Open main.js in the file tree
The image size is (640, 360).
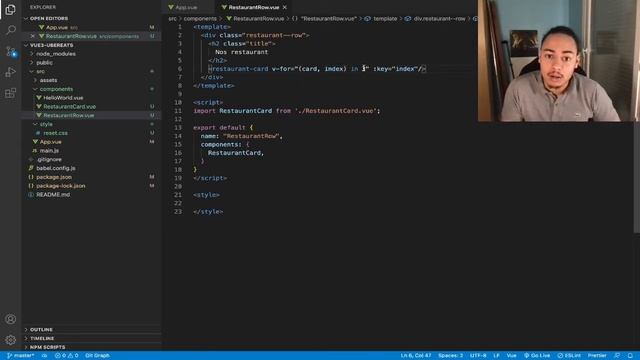tap(49, 151)
